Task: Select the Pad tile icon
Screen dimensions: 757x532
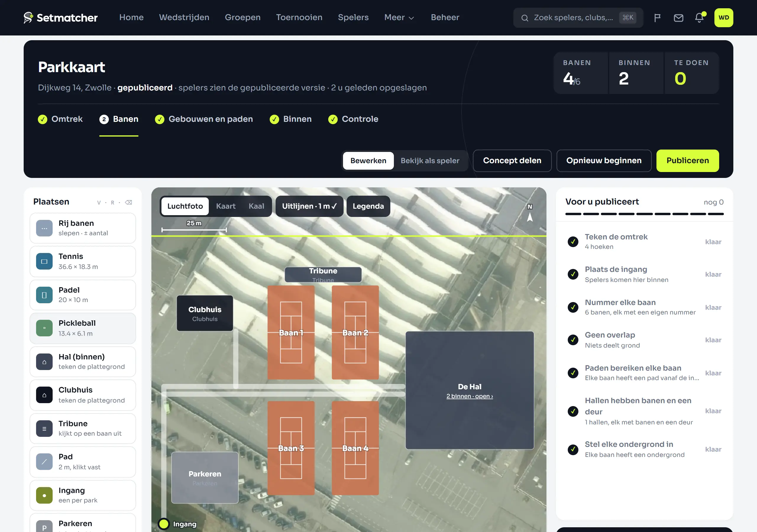Action: (44, 462)
